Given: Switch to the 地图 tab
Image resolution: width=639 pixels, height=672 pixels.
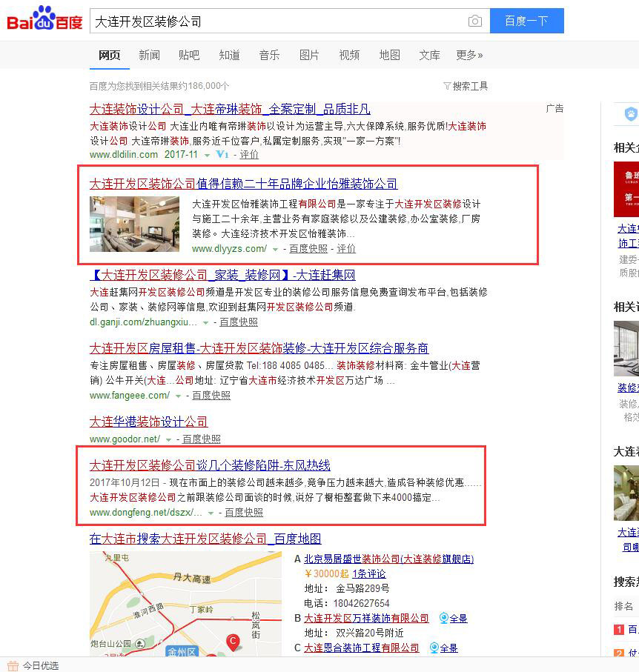Looking at the screenshot, I should tap(390, 56).
